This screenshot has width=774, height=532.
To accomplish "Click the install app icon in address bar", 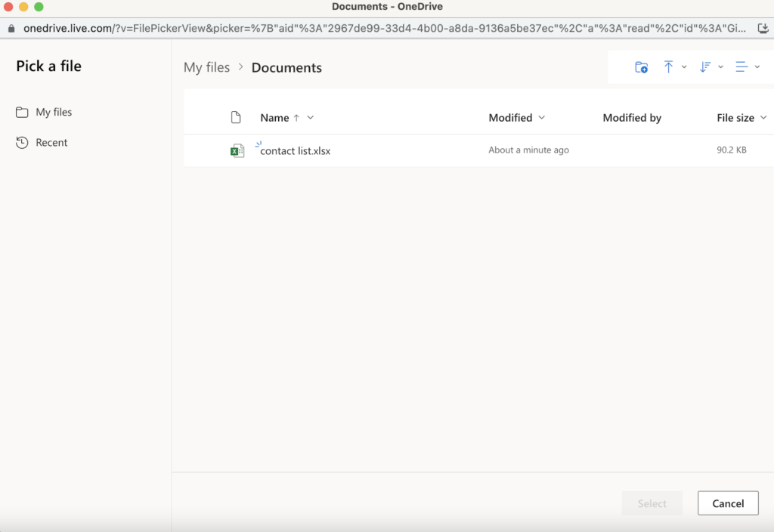I will (763, 29).
